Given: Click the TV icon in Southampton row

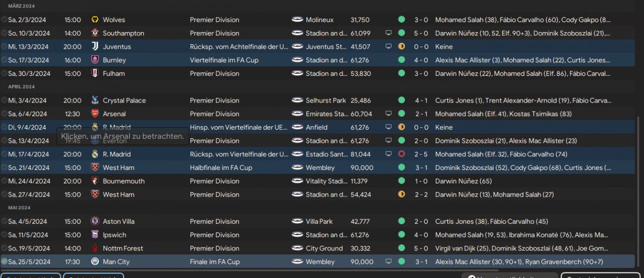Looking at the screenshot, I should click(388, 33).
